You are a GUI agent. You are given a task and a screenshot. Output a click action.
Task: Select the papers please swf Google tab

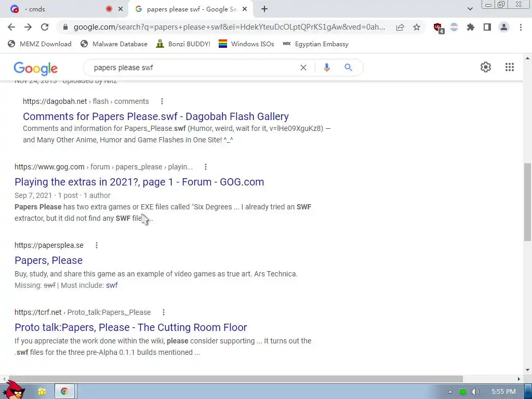(x=191, y=9)
